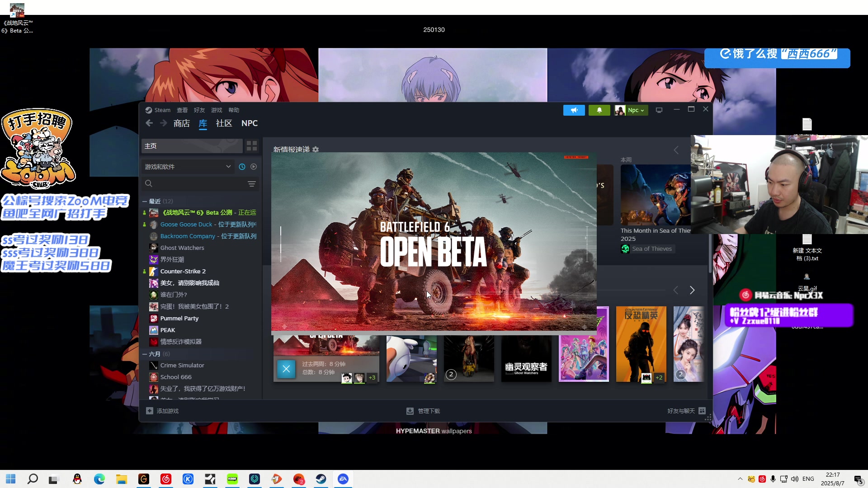Switch to collections grid view icon
The height and width of the screenshot is (488, 868).
click(x=252, y=146)
